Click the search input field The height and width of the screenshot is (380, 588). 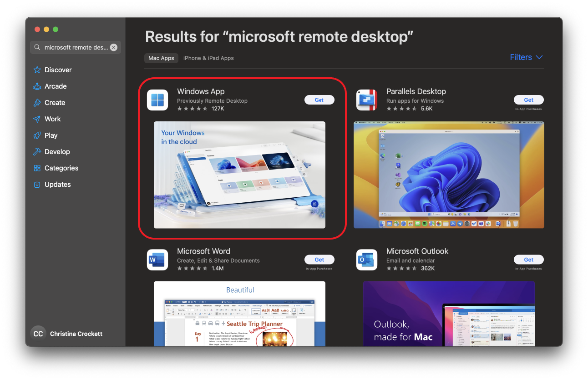pos(76,47)
